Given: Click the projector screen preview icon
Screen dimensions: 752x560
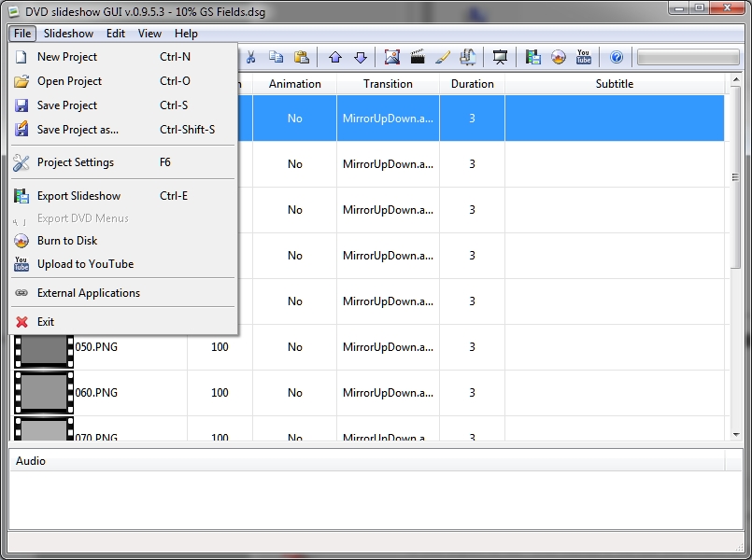Looking at the screenshot, I should (500, 58).
